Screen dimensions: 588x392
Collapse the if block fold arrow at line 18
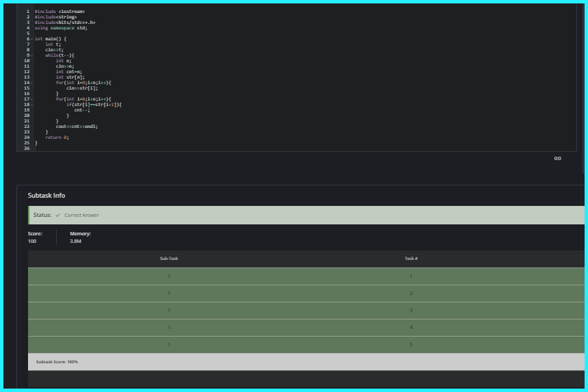point(32,105)
